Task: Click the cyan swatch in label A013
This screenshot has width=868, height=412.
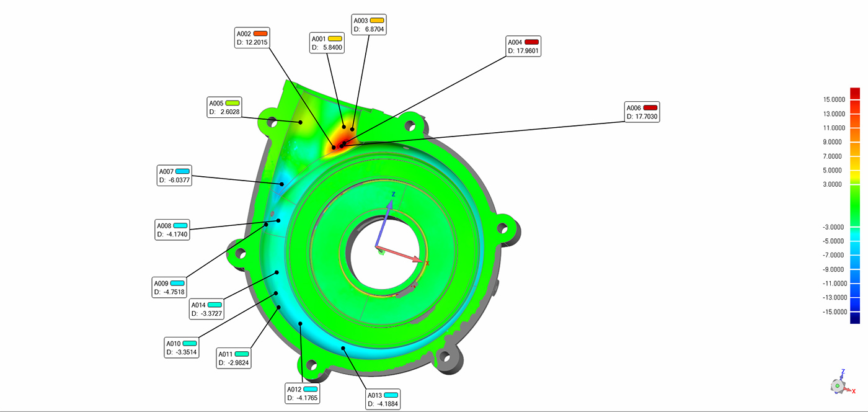Action: (x=391, y=395)
